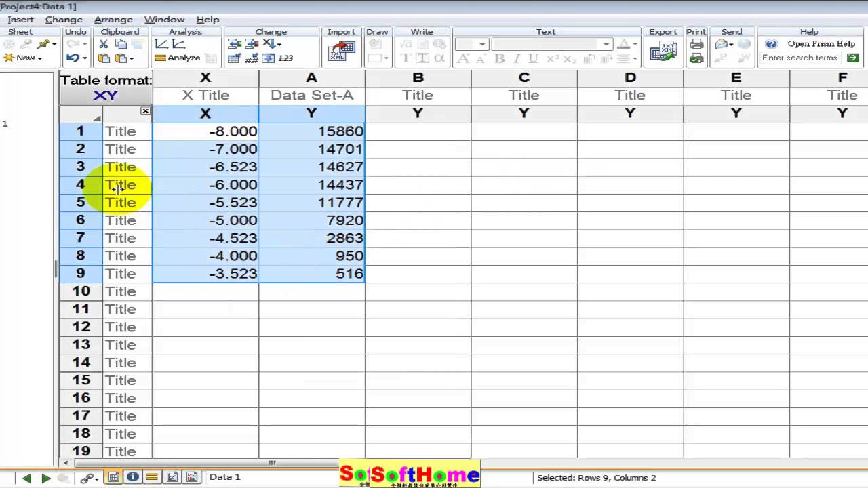Click the horizontal scrollbar thumb
Image resolution: width=868 pixels, height=488 pixels.
[x=272, y=463]
